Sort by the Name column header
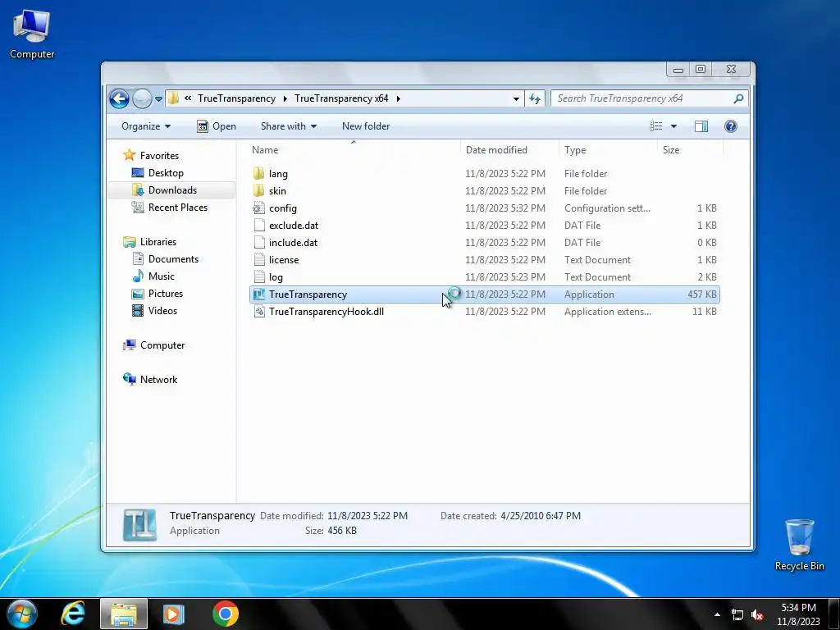 tap(265, 150)
